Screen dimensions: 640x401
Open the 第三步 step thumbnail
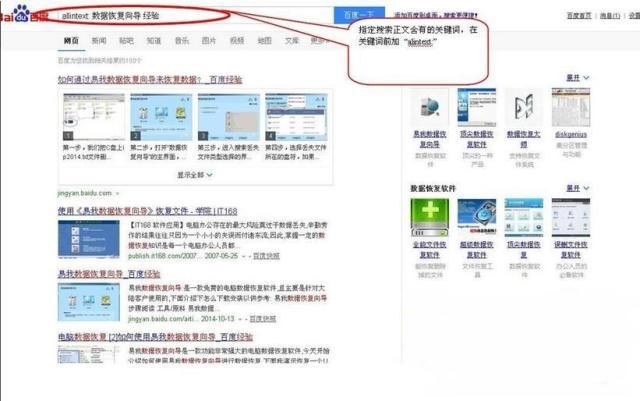(x=229, y=117)
